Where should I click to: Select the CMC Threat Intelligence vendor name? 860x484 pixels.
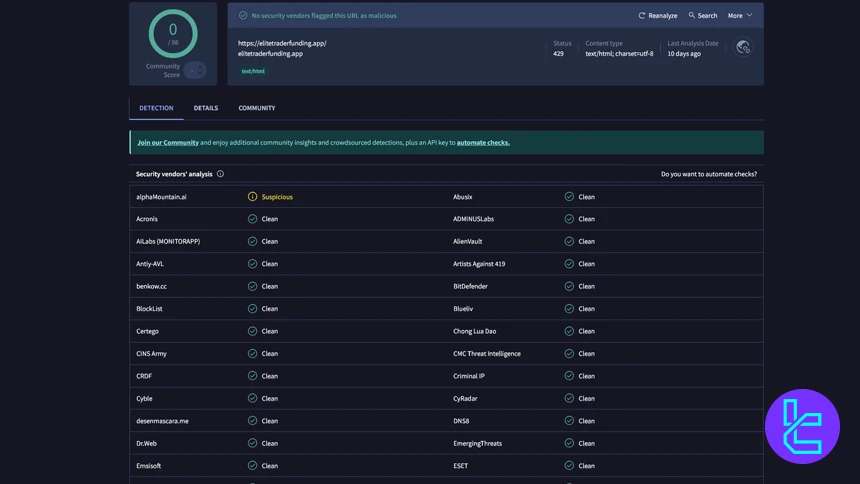click(487, 354)
